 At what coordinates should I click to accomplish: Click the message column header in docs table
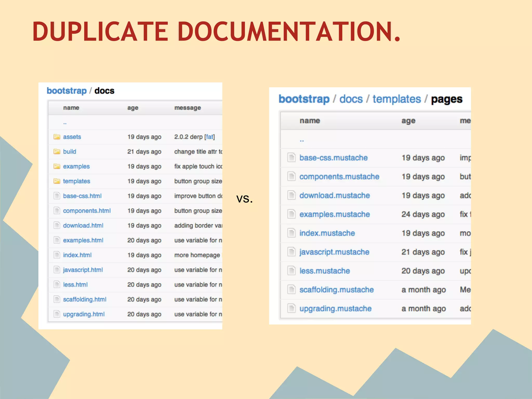[x=188, y=108]
